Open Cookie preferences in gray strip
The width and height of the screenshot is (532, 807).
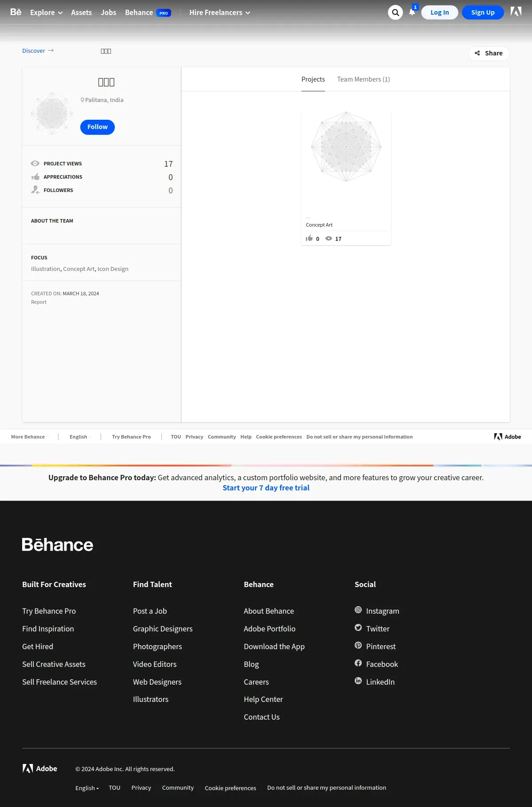[x=279, y=437]
